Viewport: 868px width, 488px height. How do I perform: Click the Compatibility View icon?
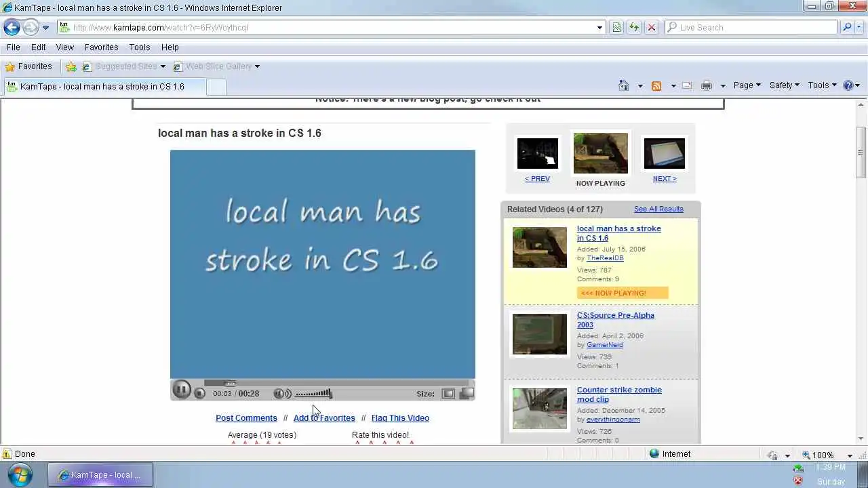coord(616,28)
